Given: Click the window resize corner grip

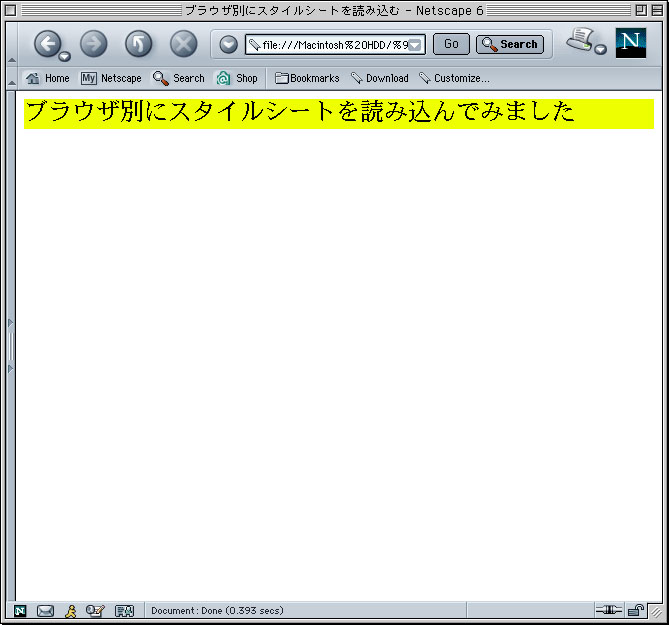Looking at the screenshot, I should pos(656,612).
